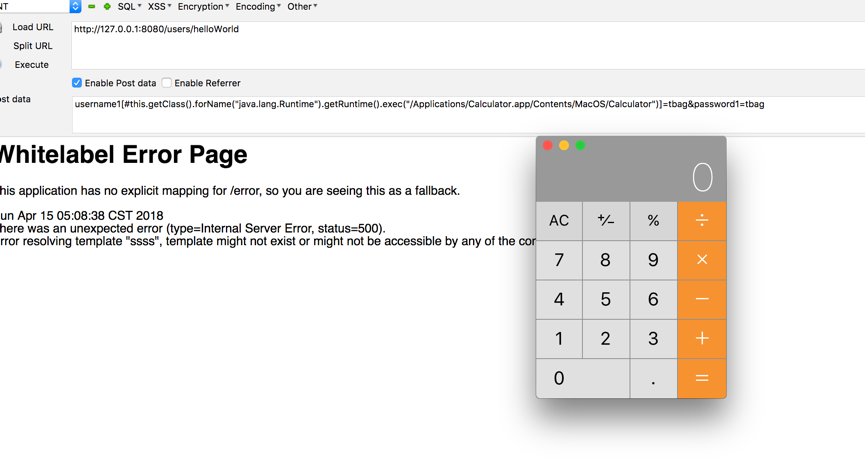Click the 9 key on Calculator
Screen dimensions: 865x465
[x=653, y=260]
